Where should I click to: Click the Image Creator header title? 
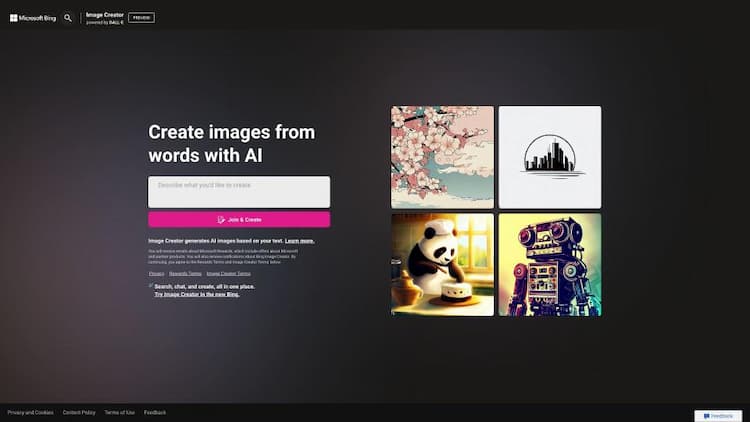point(105,15)
